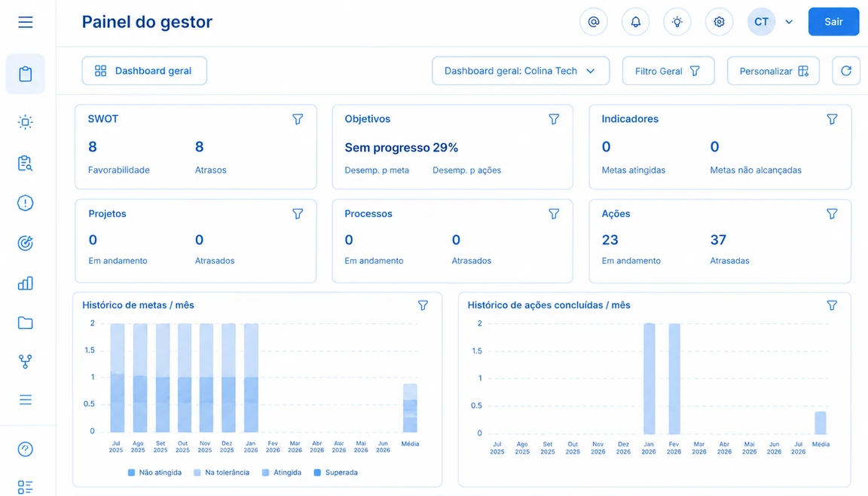This screenshot has width=868, height=496.
Task: Click the 37 Atrasadas value in Ações
Action: (x=718, y=240)
